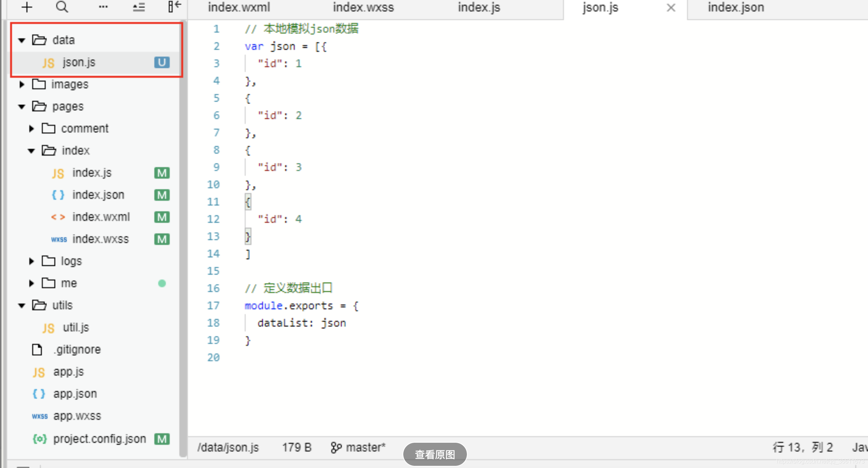868x468 pixels.
Task: Collapse the utils folder arrow
Action: click(x=22, y=306)
